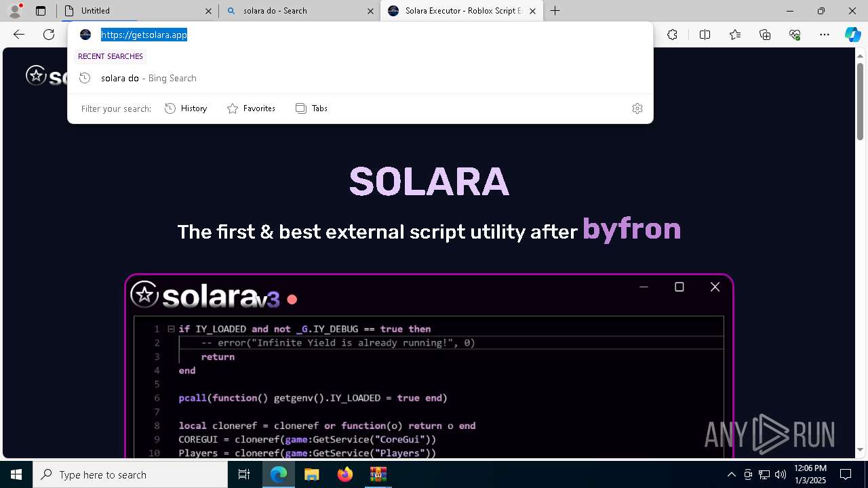Viewport: 868px width, 488px height.
Task: Show hidden system tray icons
Action: pyautogui.click(x=731, y=475)
